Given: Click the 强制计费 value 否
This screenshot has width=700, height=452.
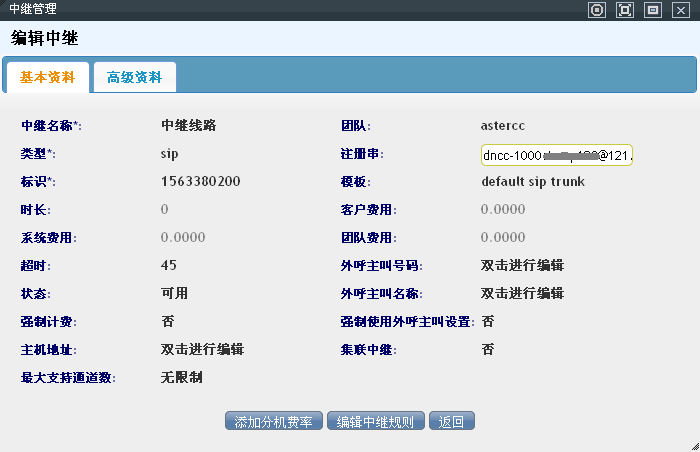Looking at the screenshot, I should point(167,322).
